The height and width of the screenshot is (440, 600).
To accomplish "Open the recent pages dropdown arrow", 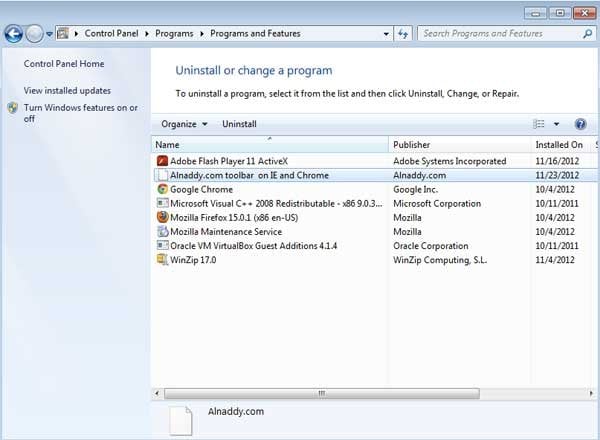I will [x=50, y=34].
